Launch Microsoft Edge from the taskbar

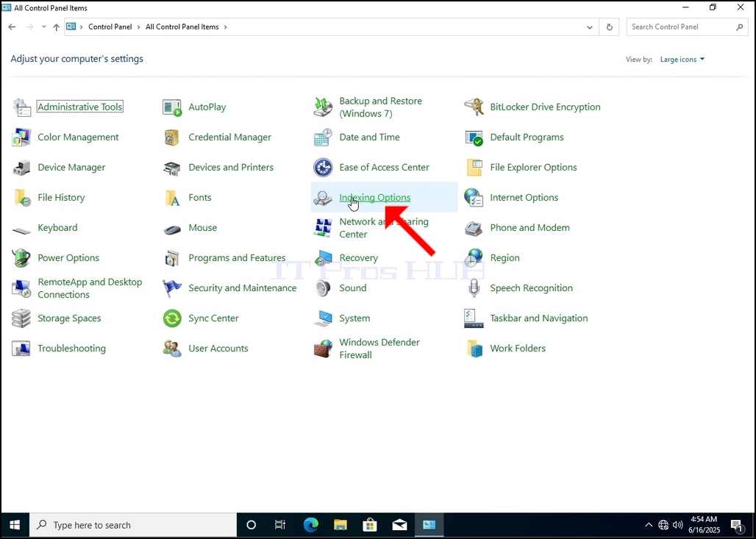click(x=311, y=525)
